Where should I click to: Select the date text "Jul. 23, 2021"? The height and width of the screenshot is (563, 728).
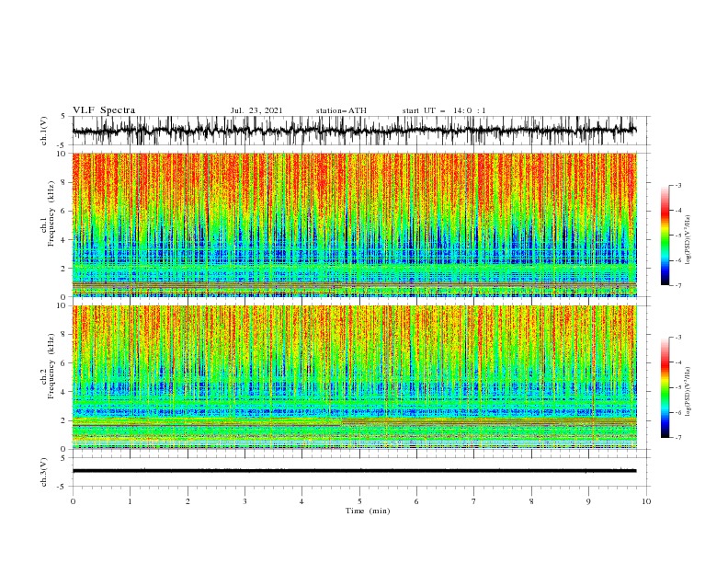point(256,110)
